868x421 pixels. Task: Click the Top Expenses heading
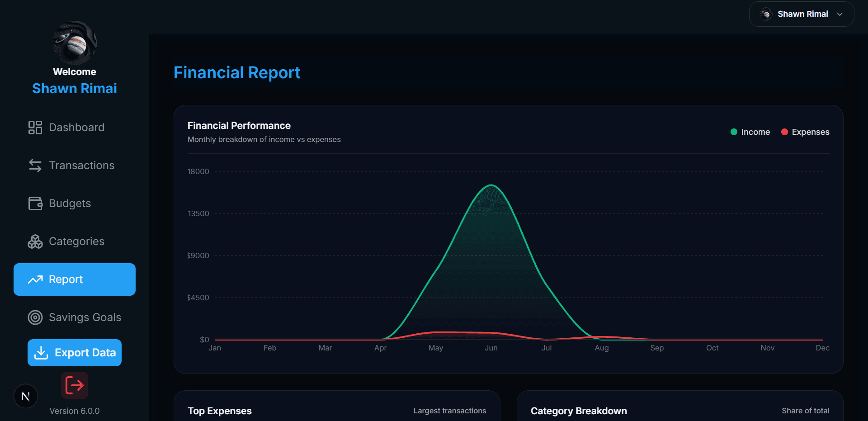(x=220, y=411)
